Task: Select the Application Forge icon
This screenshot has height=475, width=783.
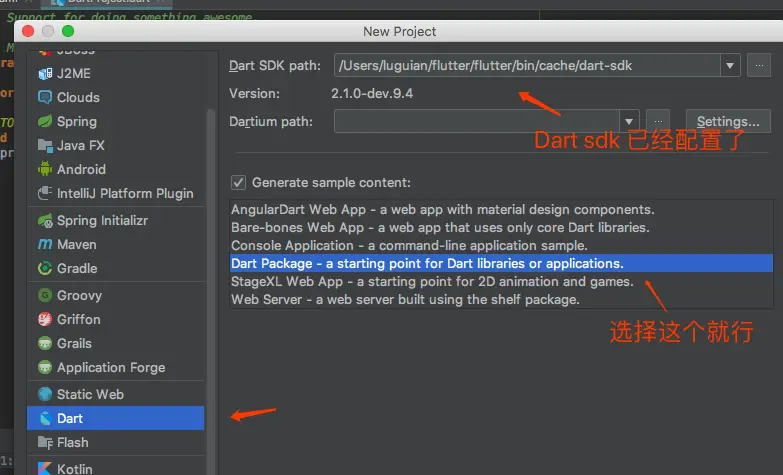Action: [x=45, y=367]
